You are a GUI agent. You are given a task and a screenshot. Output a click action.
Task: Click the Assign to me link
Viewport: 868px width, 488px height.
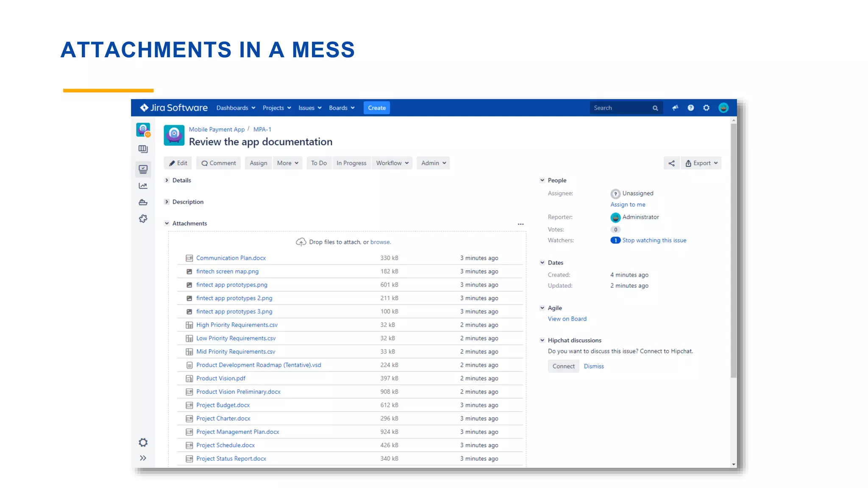(x=628, y=205)
